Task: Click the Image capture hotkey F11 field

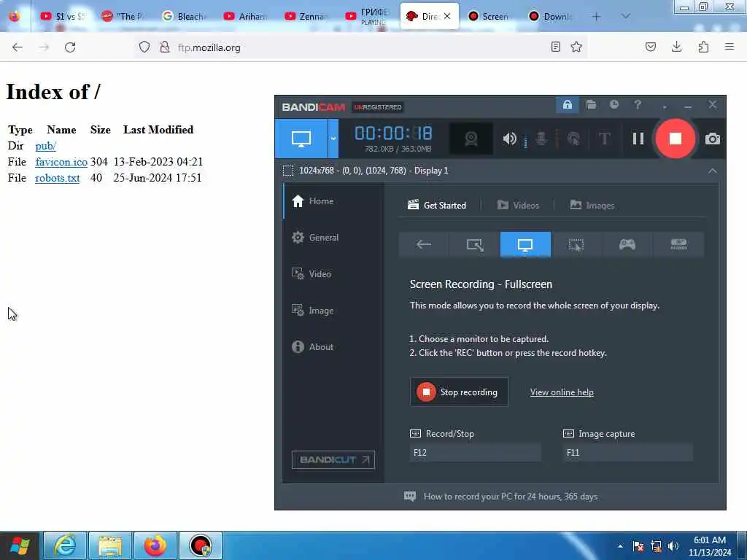Action: pos(627,452)
